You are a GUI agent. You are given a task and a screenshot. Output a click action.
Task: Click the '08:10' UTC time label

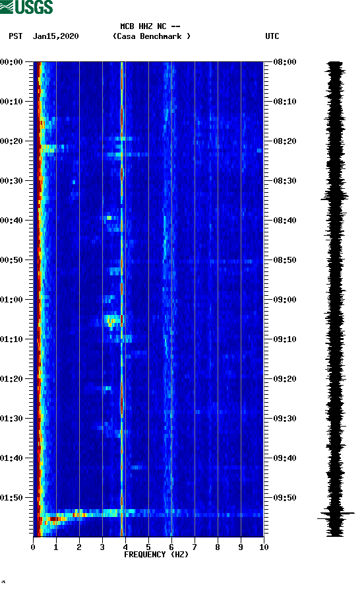[x=285, y=102]
